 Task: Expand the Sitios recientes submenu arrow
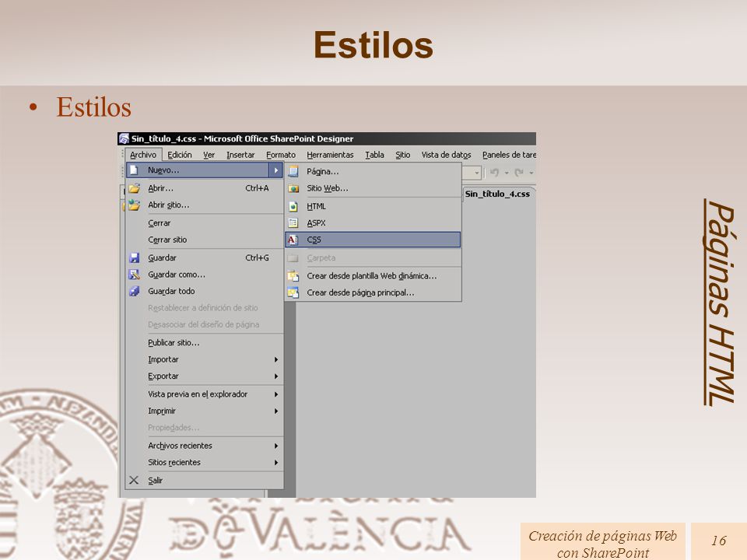coord(275,462)
